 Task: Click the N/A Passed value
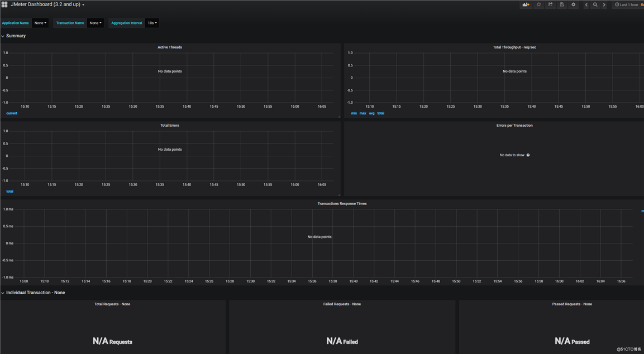coord(572,341)
